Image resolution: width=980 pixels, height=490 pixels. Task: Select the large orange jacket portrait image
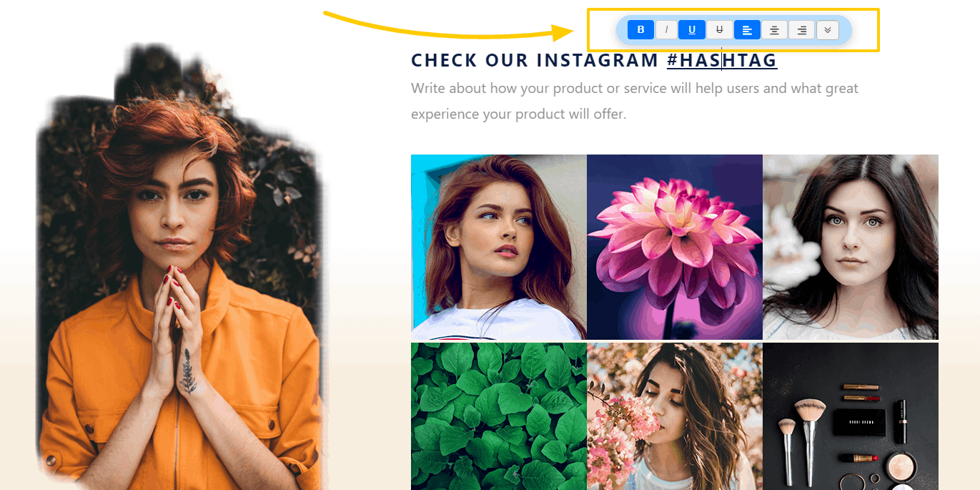click(179, 266)
